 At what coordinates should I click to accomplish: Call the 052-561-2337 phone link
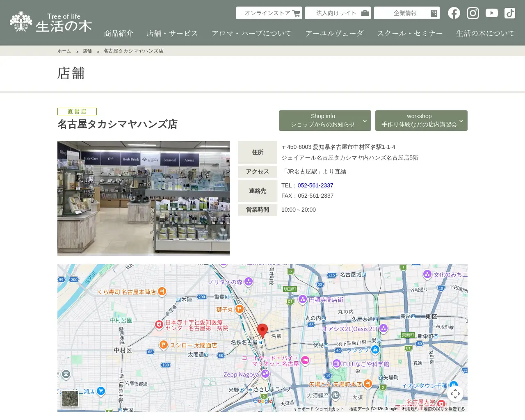(315, 185)
